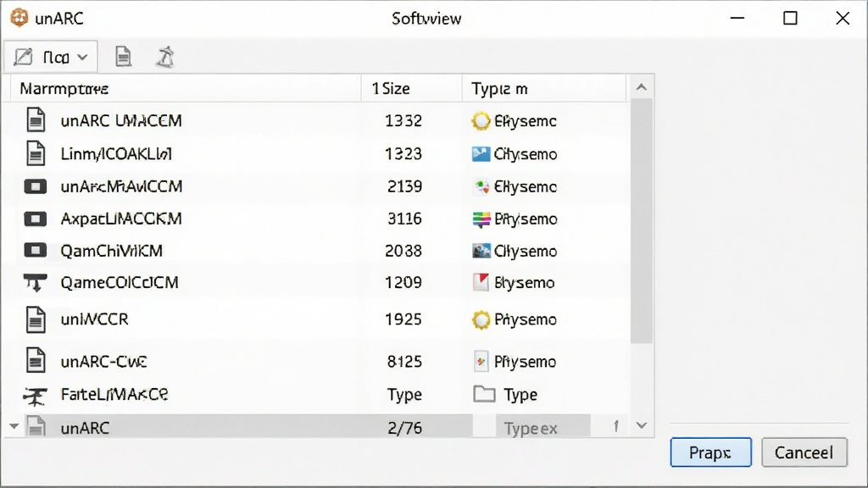Click the "2/76" value in the bottom row
This screenshot has width=868, height=488.
click(x=404, y=428)
